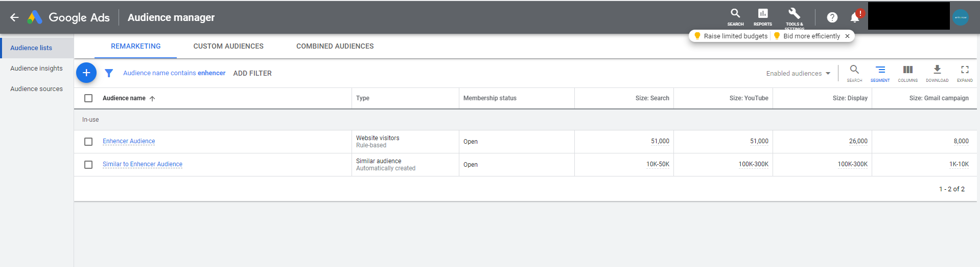
Task: Click the Audience name sort arrow
Action: (152, 98)
